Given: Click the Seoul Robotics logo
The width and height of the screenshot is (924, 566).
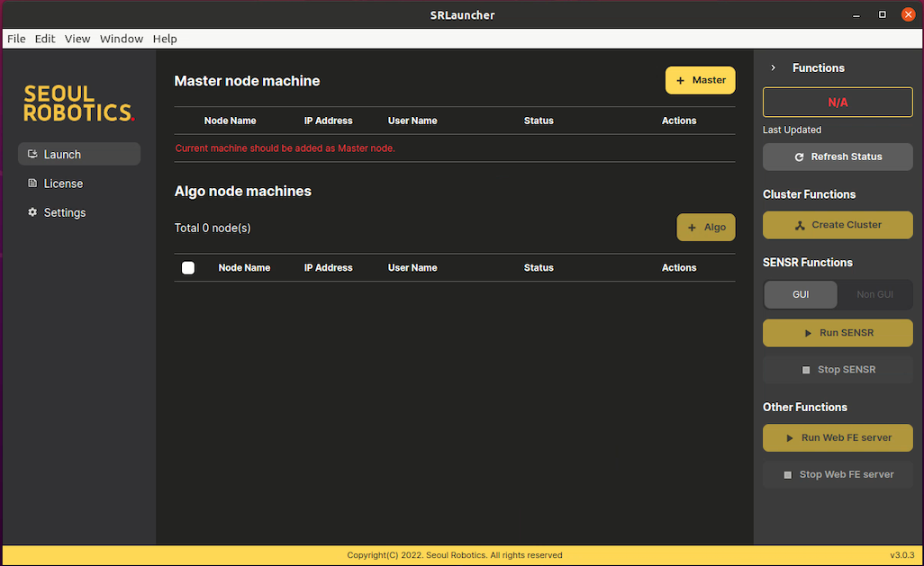Looking at the screenshot, I should tap(79, 103).
